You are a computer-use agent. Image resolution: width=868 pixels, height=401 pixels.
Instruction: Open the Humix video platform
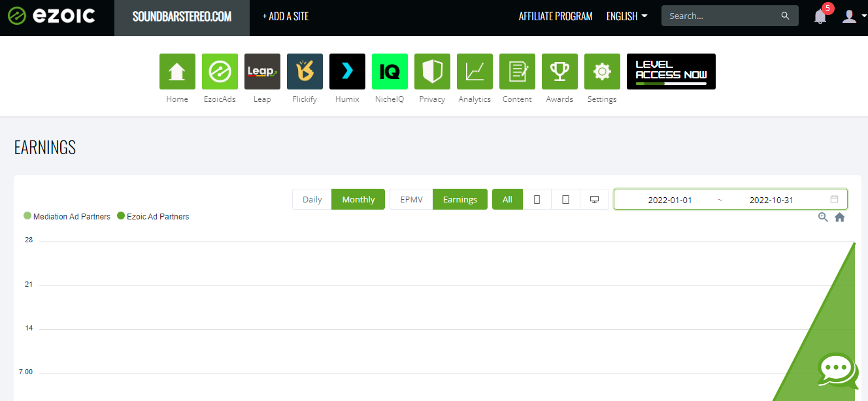(347, 71)
